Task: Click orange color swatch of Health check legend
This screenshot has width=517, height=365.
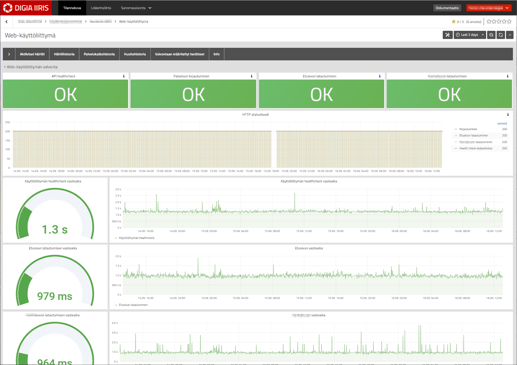Action: click(456, 148)
